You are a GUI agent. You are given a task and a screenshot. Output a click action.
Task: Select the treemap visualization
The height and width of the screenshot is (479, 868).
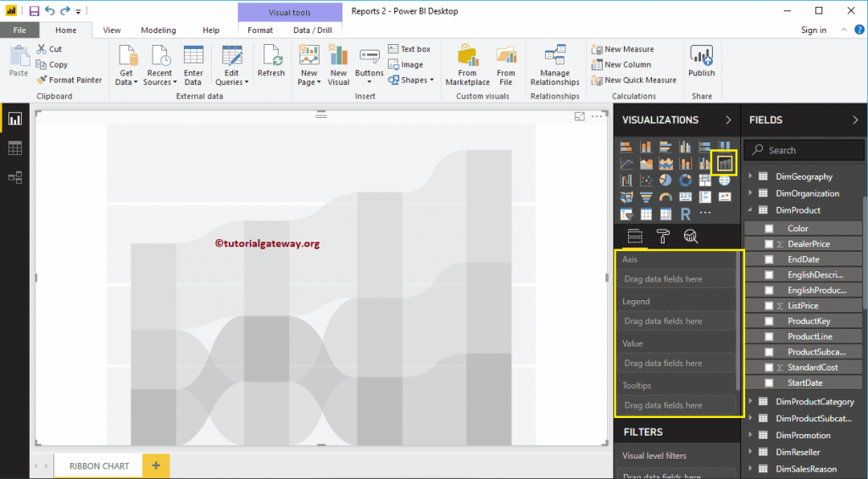click(x=704, y=180)
